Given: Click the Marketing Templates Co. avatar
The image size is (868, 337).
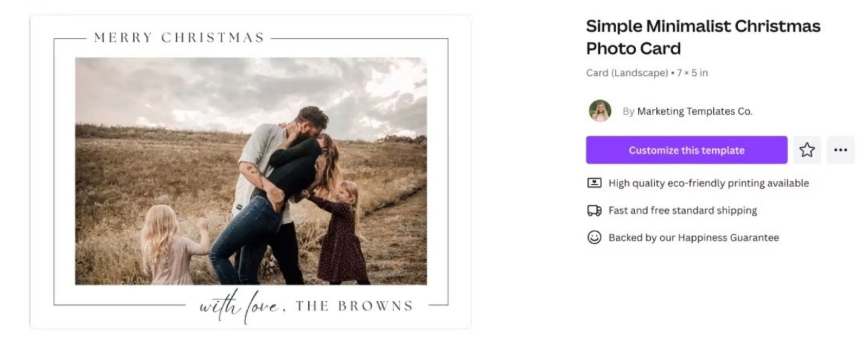Looking at the screenshot, I should click(600, 111).
